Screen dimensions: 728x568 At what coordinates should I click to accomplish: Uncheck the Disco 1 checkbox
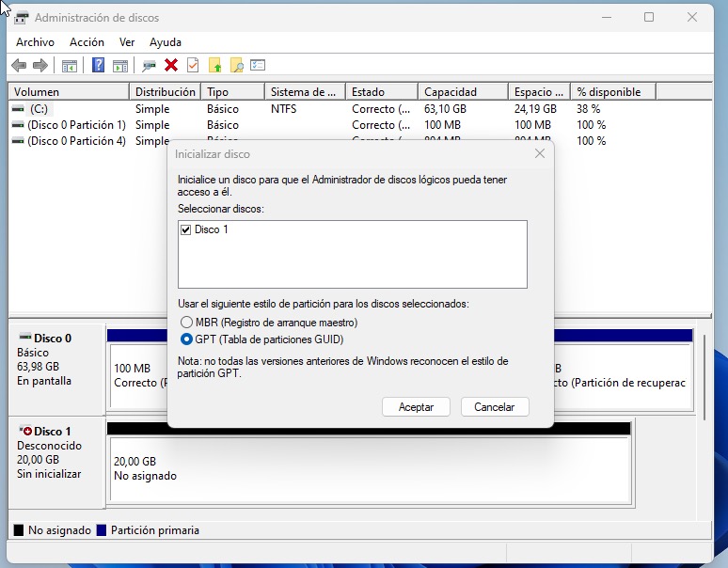pos(185,229)
